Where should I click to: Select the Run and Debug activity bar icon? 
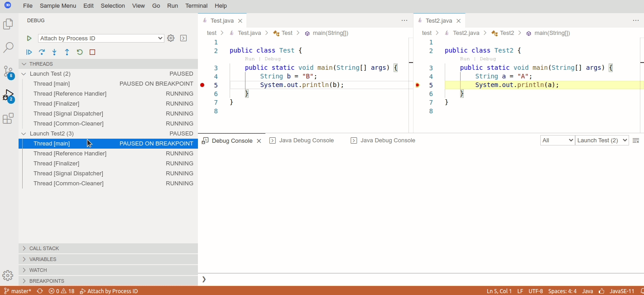8,95
